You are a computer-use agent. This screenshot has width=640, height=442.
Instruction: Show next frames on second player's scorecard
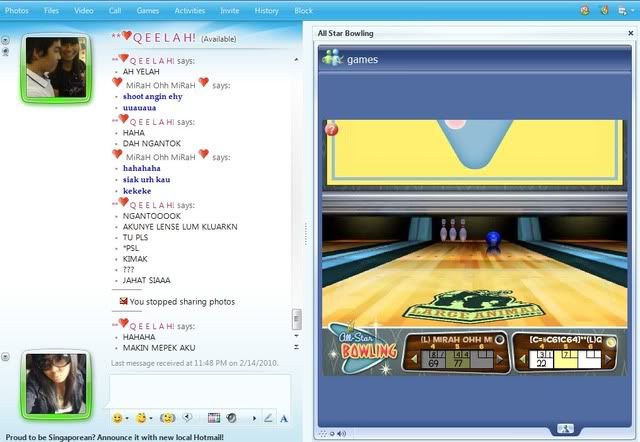(x=609, y=360)
